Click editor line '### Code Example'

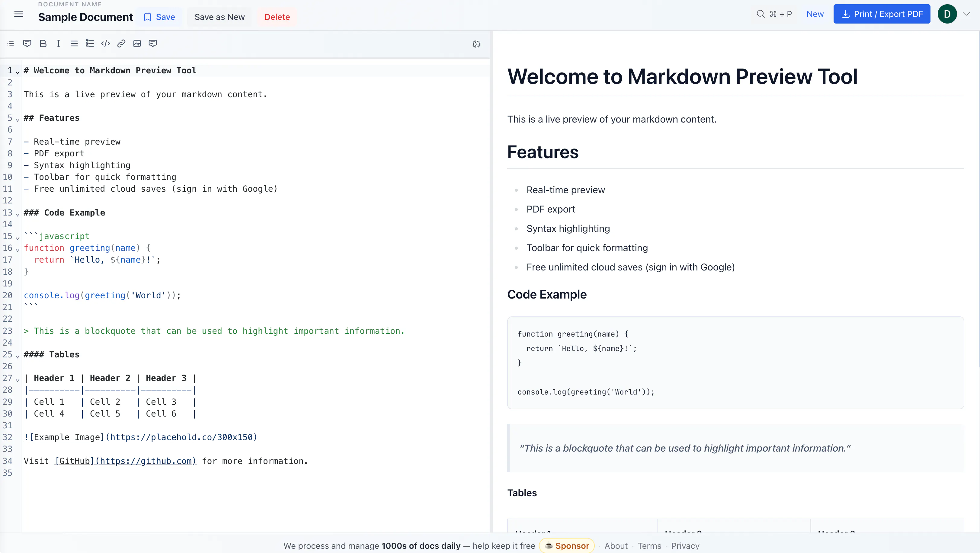point(64,213)
